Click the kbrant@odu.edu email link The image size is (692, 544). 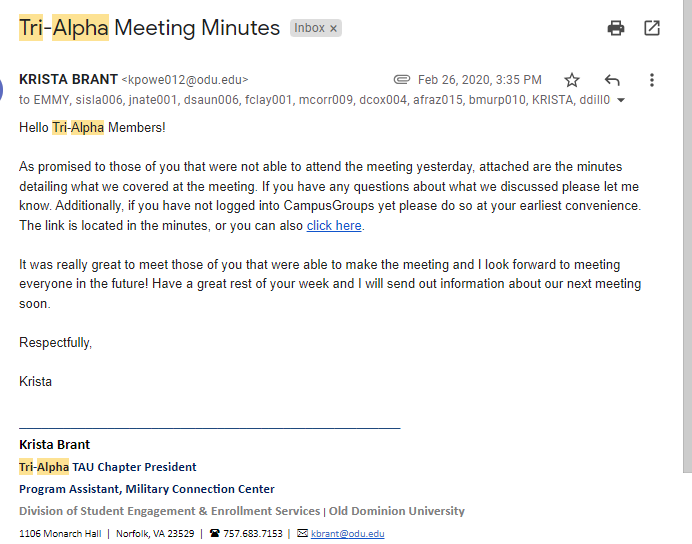point(347,534)
